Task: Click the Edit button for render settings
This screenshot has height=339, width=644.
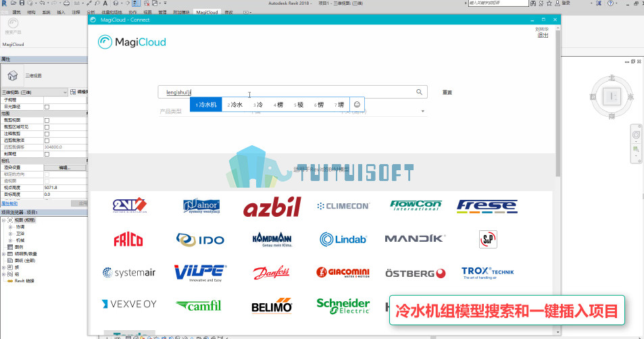Action: 65,167
